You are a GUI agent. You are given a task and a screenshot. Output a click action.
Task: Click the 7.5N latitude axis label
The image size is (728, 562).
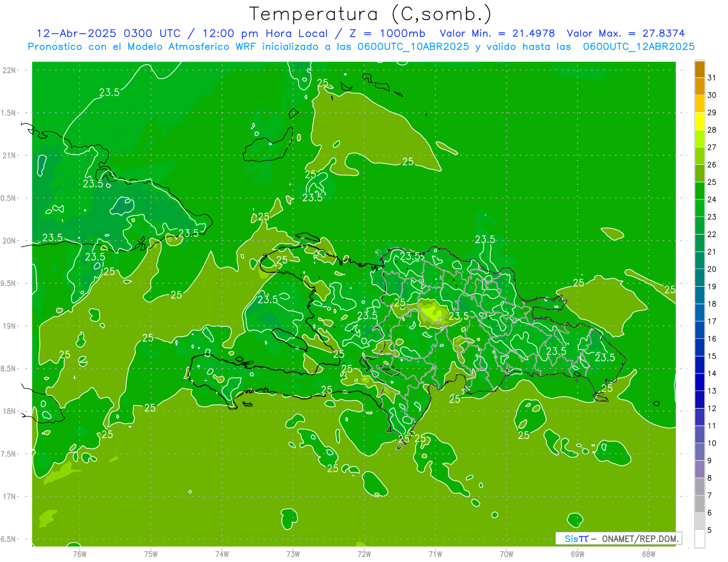[x=8, y=453]
